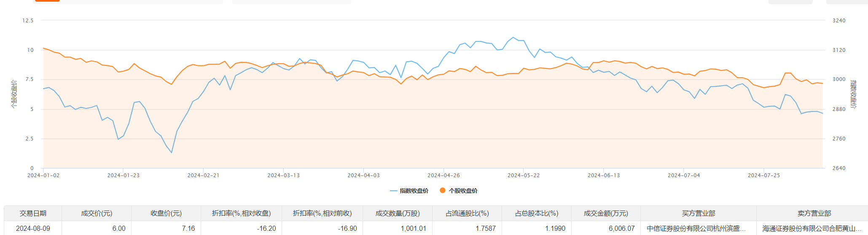Click the blue index line's lowest trough
Viewport: 868px width, 235px height.
pos(172,152)
